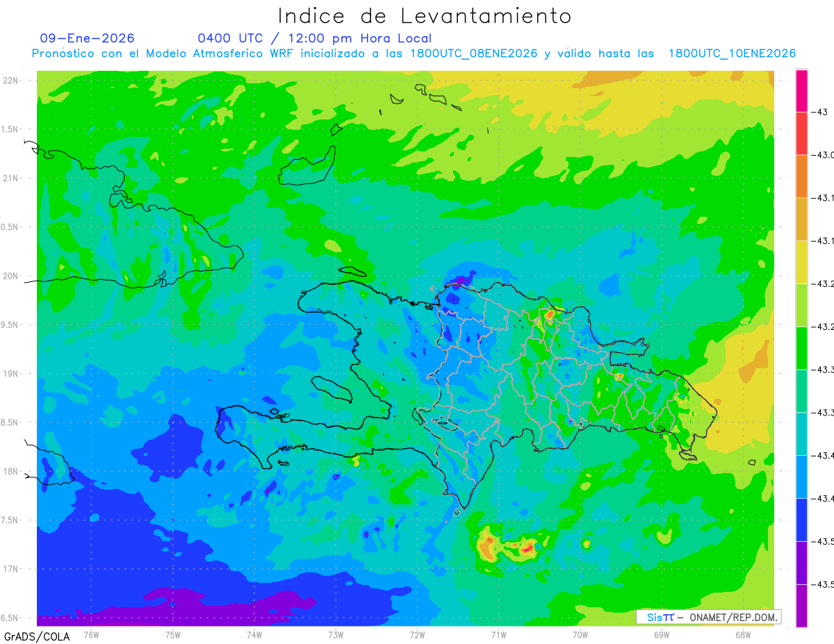Select the orange swatch in the color bar
Screen dimensions: 834x644
point(801,176)
